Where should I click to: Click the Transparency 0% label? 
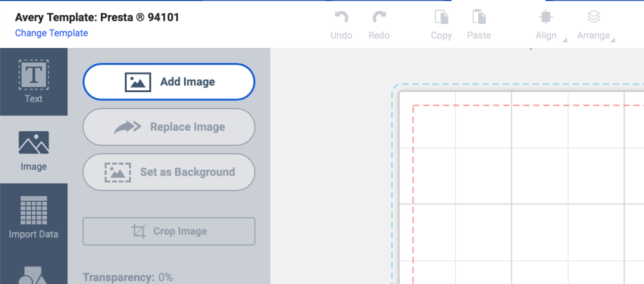click(128, 277)
